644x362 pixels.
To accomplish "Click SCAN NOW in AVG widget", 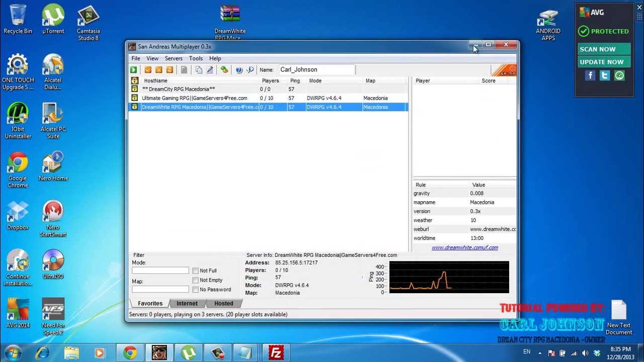I will click(x=604, y=49).
